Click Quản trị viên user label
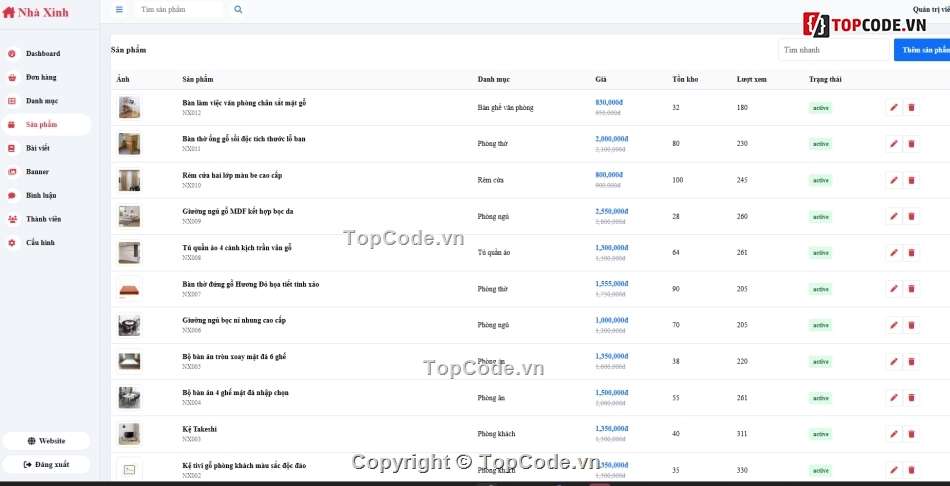 point(931,9)
